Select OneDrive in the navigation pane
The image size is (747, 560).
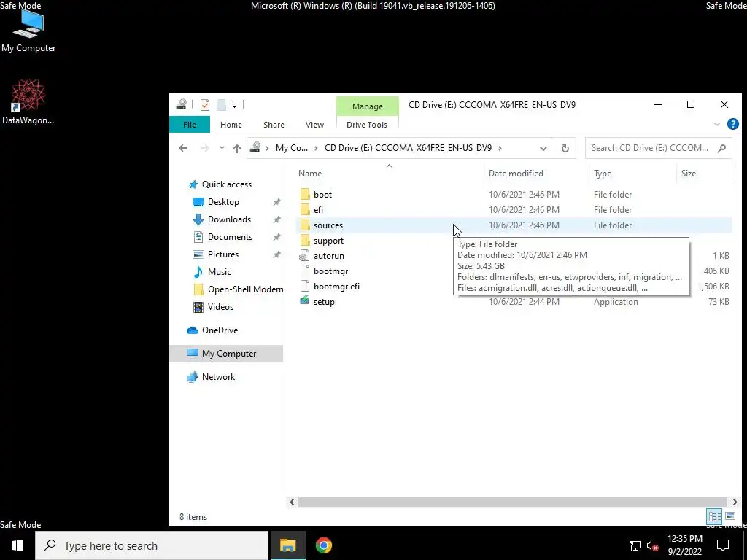(x=220, y=330)
